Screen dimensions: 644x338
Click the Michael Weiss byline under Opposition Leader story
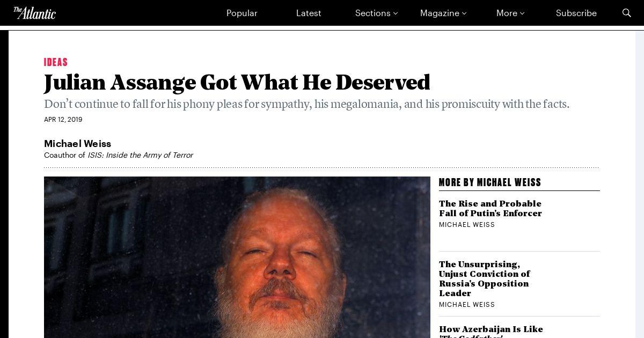(x=467, y=305)
